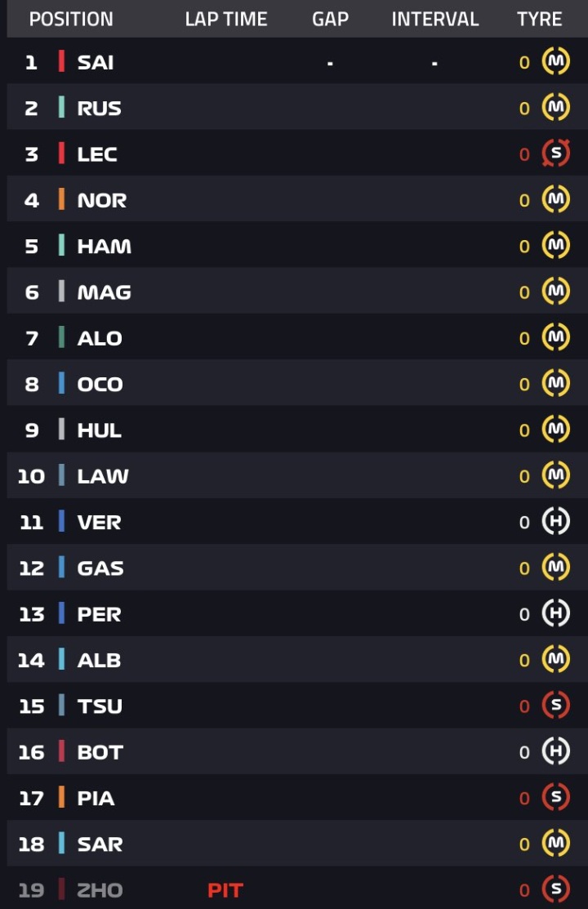This screenshot has width=588, height=909.
Task: Click the red PIT status for ZHO
Action: [x=225, y=890]
